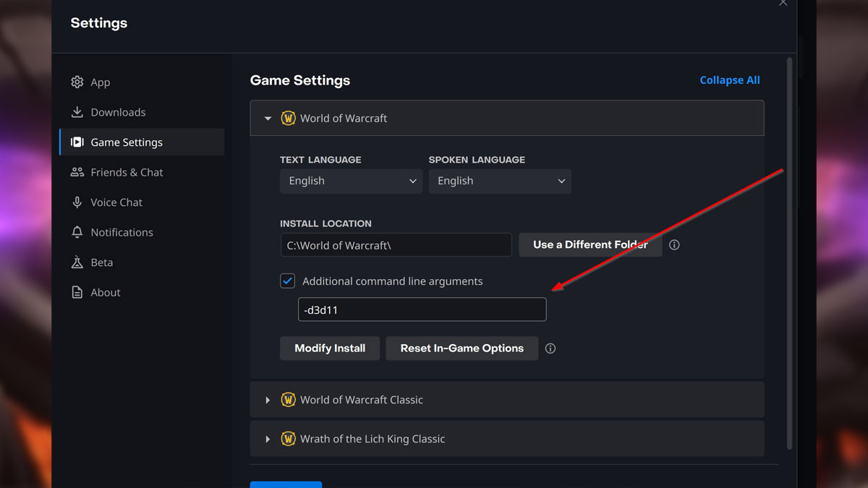Click the World of Warcraft game logo icon
This screenshot has height=488, width=868.
[x=288, y=119]
